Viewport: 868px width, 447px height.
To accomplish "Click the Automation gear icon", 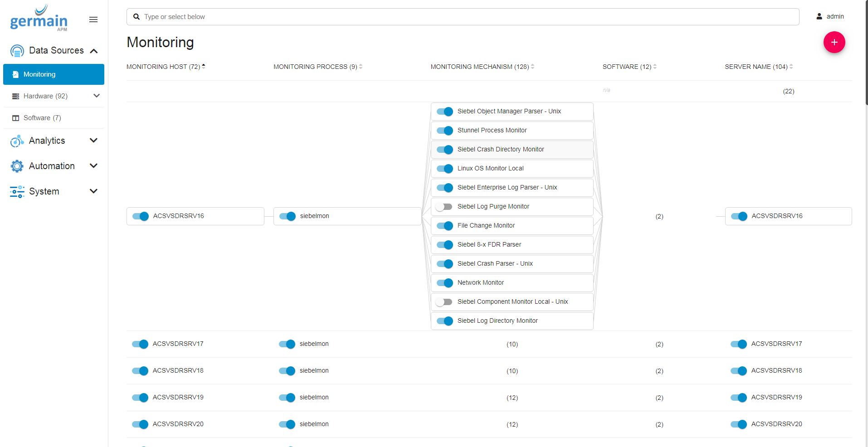I will tap(17, 166).
